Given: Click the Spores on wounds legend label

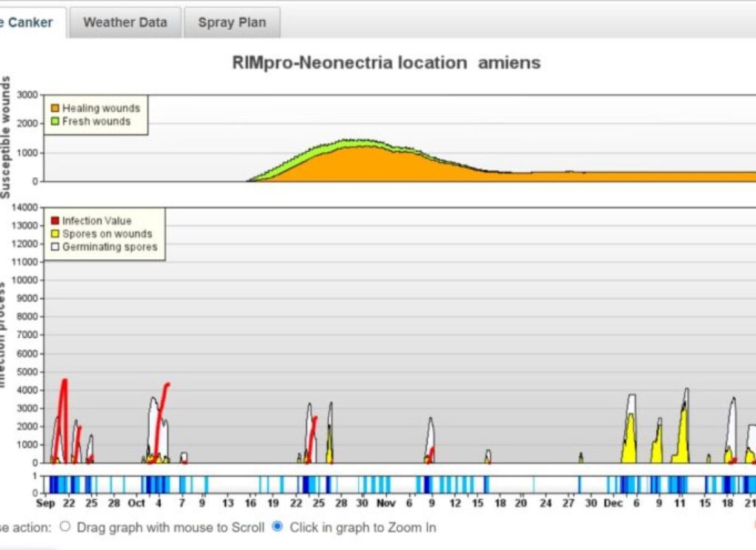Looking at the screenshot, I should pyautogui.click(x=107, y=234).
